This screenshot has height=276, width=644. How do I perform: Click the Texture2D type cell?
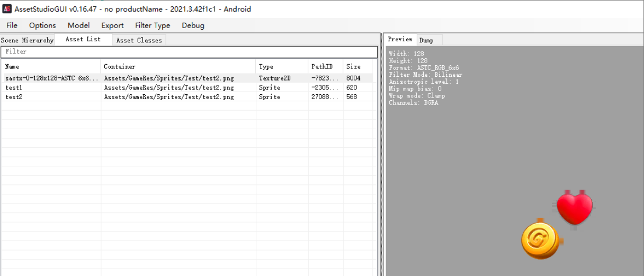coord(274,78)
